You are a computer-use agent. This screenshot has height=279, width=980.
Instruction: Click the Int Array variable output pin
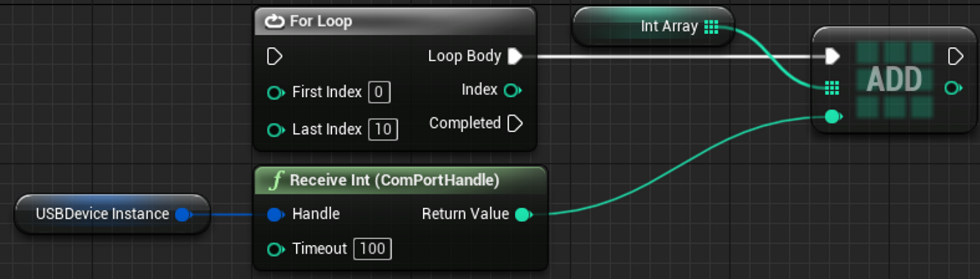coord(711,27)
